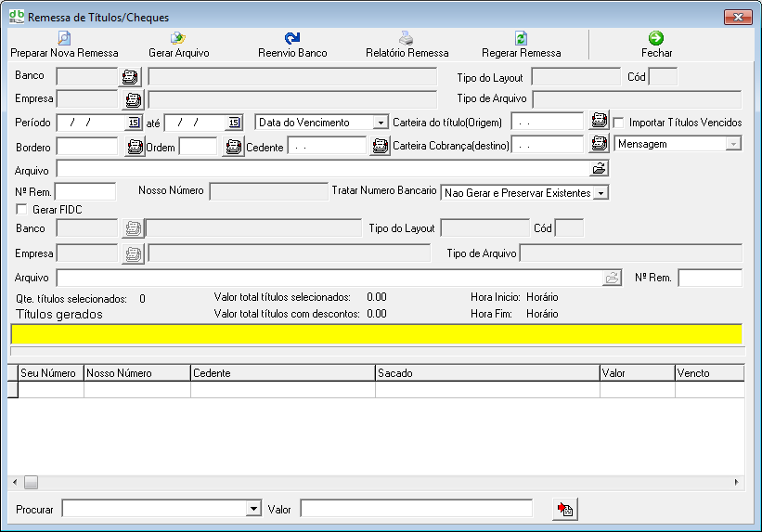Click lookup icon beside FIDC Banco field
The width and height of the screenshot is (762, 532).
tap(133, 228)
